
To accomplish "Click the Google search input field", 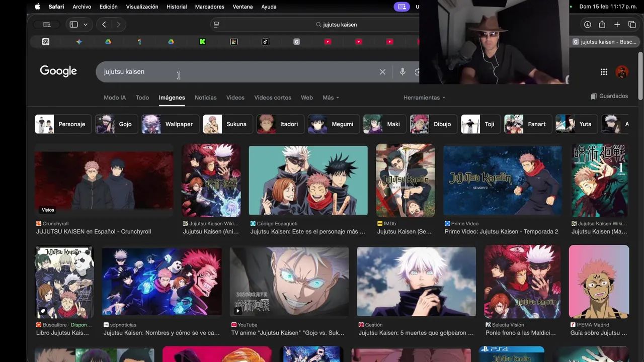I will click(239, 72).
